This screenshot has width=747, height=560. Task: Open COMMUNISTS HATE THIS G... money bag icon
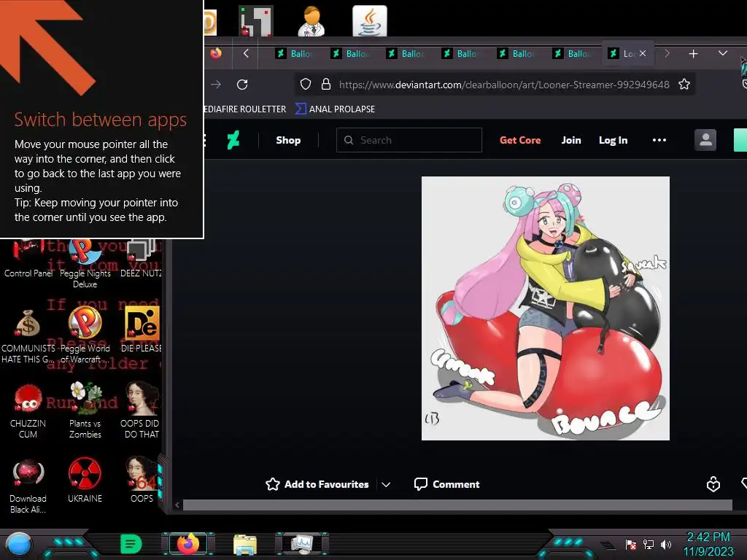click(x=28, y=335)
